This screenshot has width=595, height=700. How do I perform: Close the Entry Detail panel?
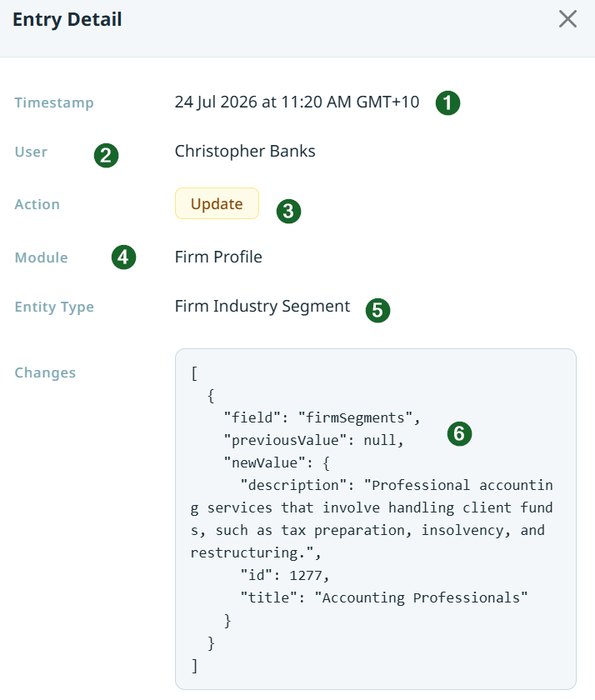pos(567,19)
